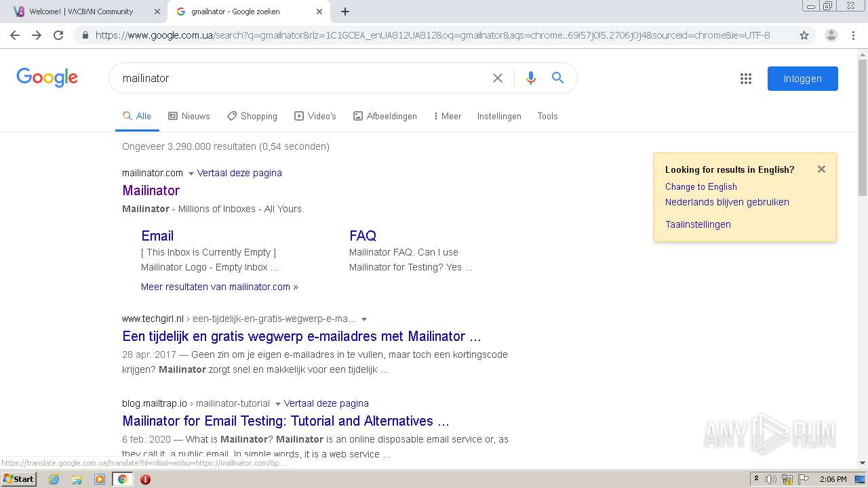The width and height of the screenshot is (868, 488).
Task: Click the Inloggen sign-in button
Action: tap(802, 79)
